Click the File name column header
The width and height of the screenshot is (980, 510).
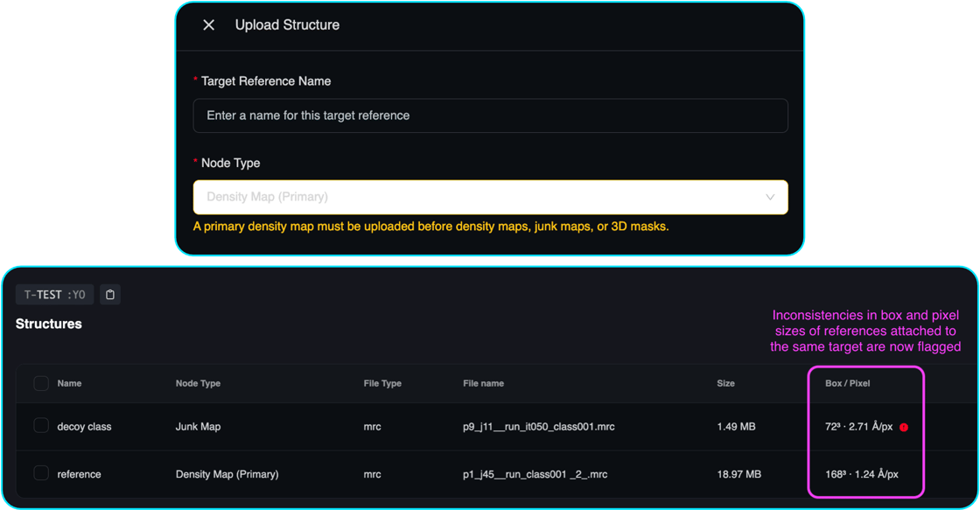tap(483, 383)
